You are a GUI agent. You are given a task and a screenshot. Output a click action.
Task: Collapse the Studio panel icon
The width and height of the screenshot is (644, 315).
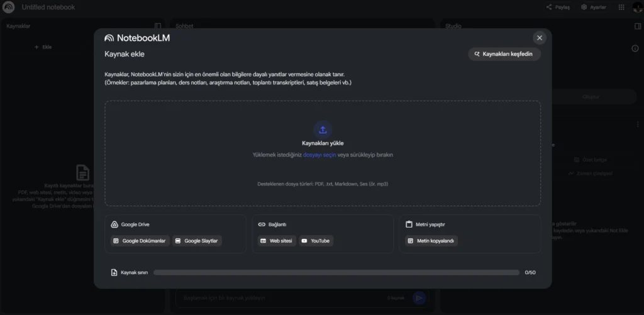coord(638,26)
